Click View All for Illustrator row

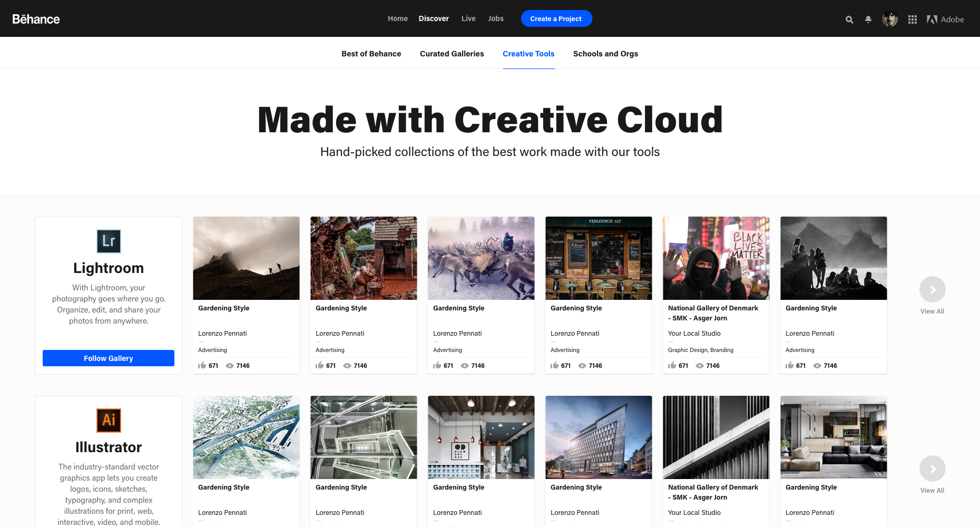pyautogui.click(x=933, y=491)
